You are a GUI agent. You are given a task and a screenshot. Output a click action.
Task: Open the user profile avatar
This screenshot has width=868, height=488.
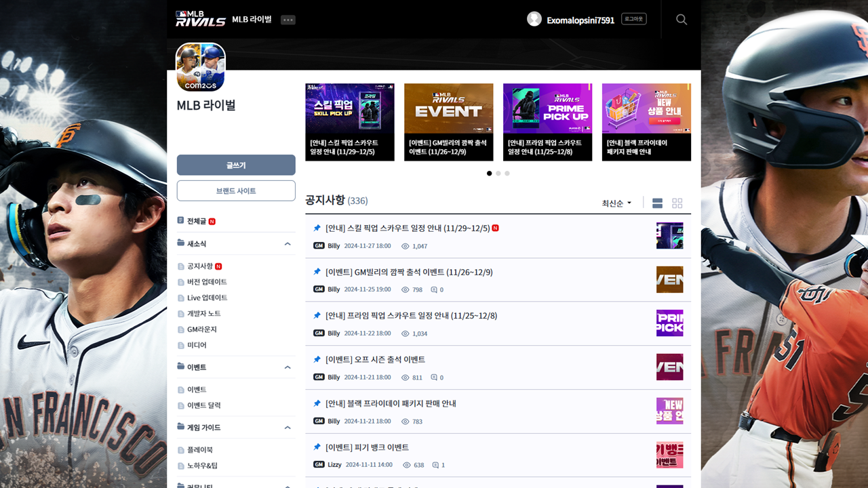tap(534, 20)
